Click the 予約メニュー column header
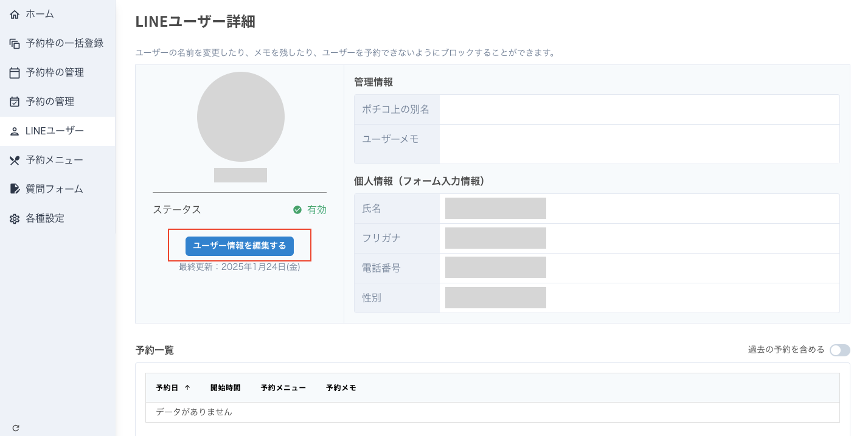The height and width of the screenshot is (436, 868). (283, 388)
